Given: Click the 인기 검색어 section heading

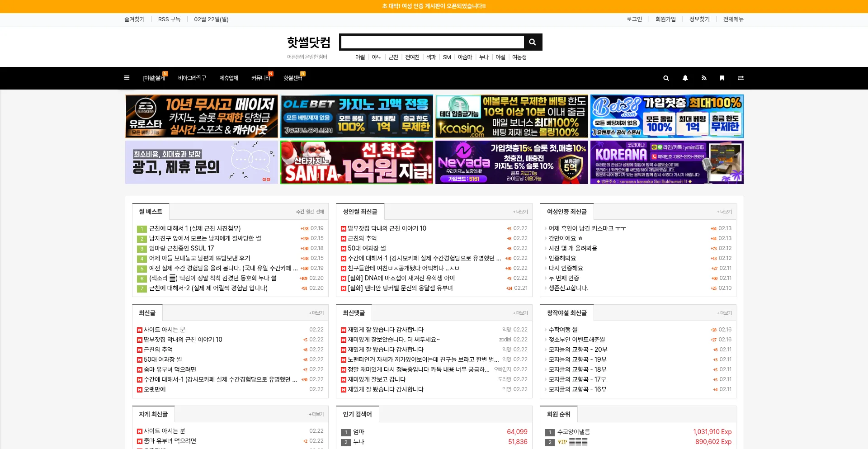Looking at the screenshot, I should [x=357, y=414].
